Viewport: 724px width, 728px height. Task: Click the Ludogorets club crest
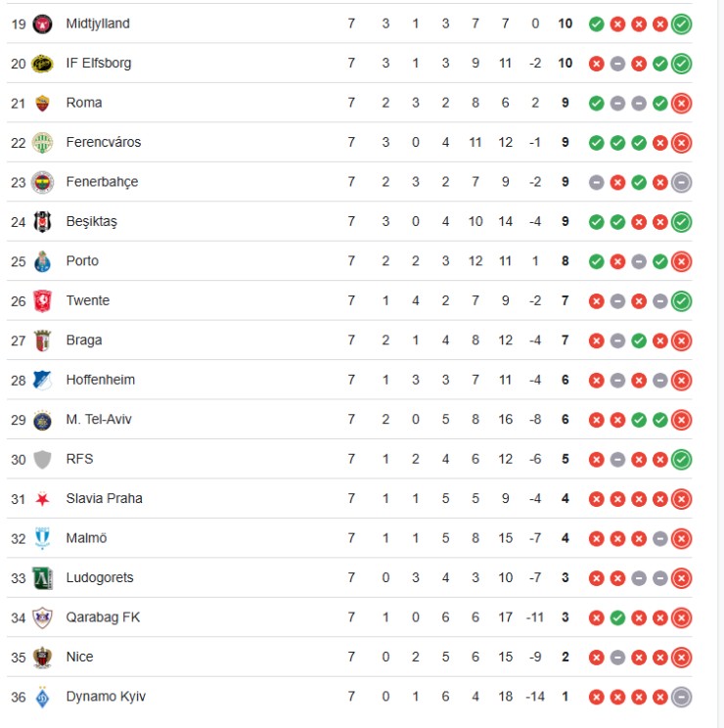click(41, 577)
